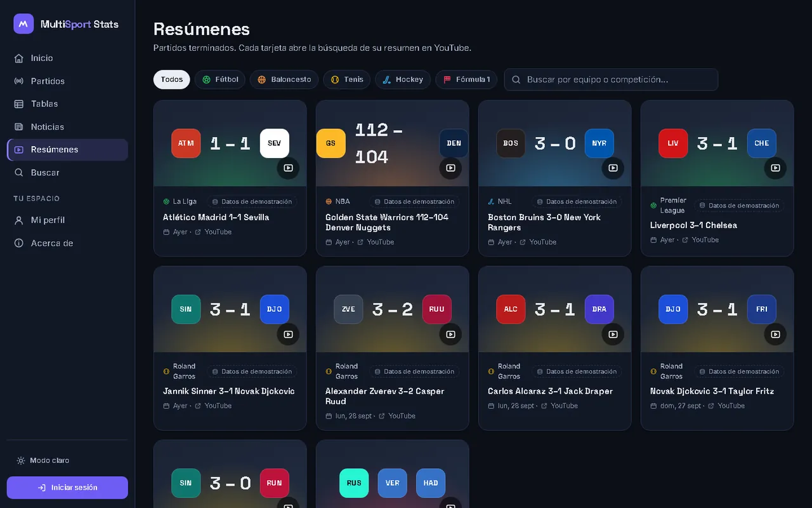Click the GS team badge

pyautogui.click(x=331, y=144)
